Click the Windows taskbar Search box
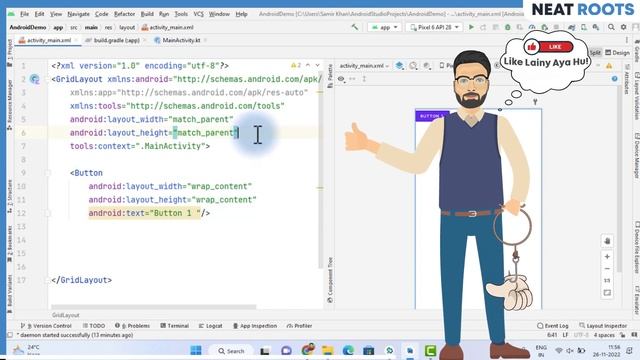The height and width of the screenshot is (360, 640). 231,351
